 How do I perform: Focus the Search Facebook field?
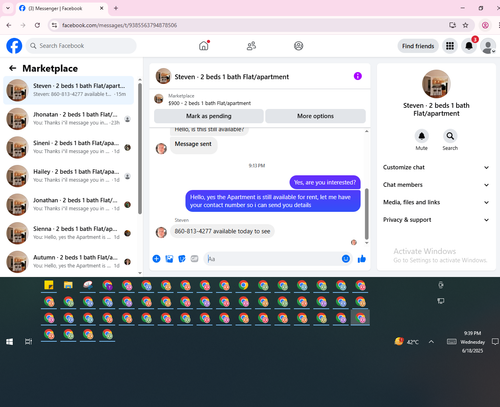click(81, 46)
